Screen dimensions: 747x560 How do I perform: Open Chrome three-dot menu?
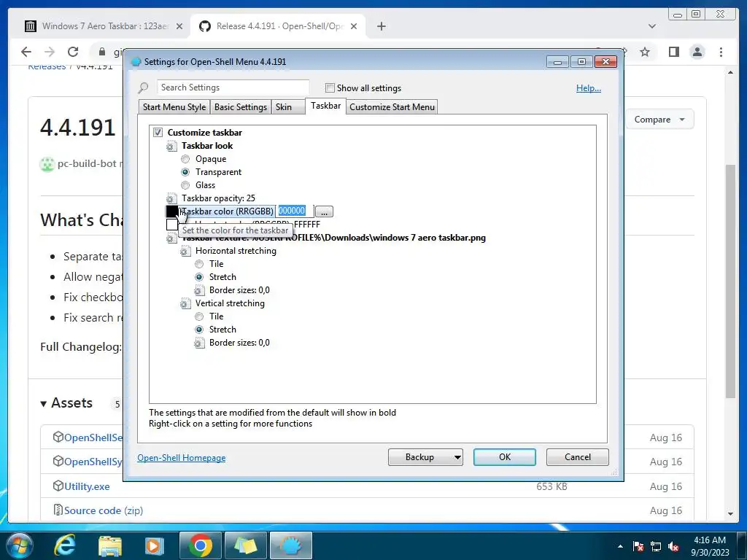(721, 52)
